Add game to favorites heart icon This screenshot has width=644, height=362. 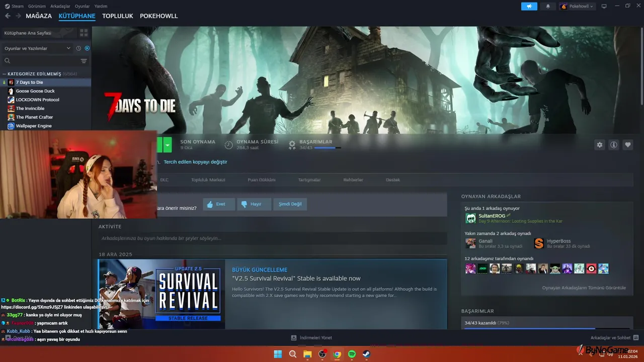coord(627,145)
